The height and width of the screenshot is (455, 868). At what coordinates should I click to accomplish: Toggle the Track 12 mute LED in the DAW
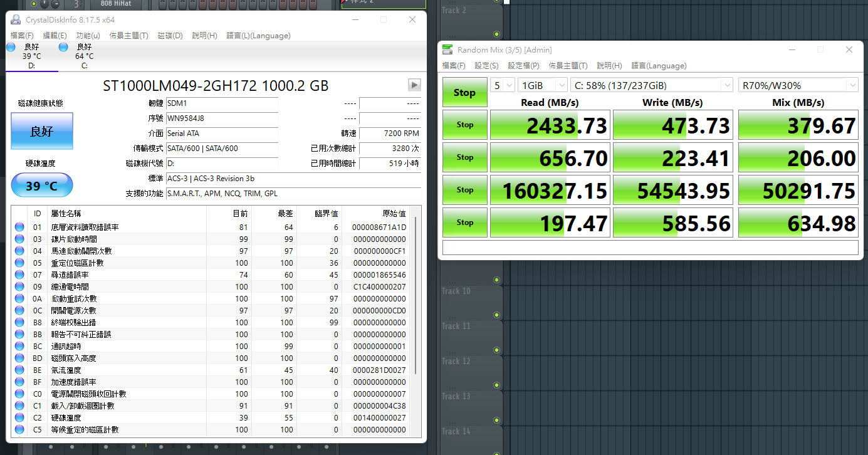point(496,385)
